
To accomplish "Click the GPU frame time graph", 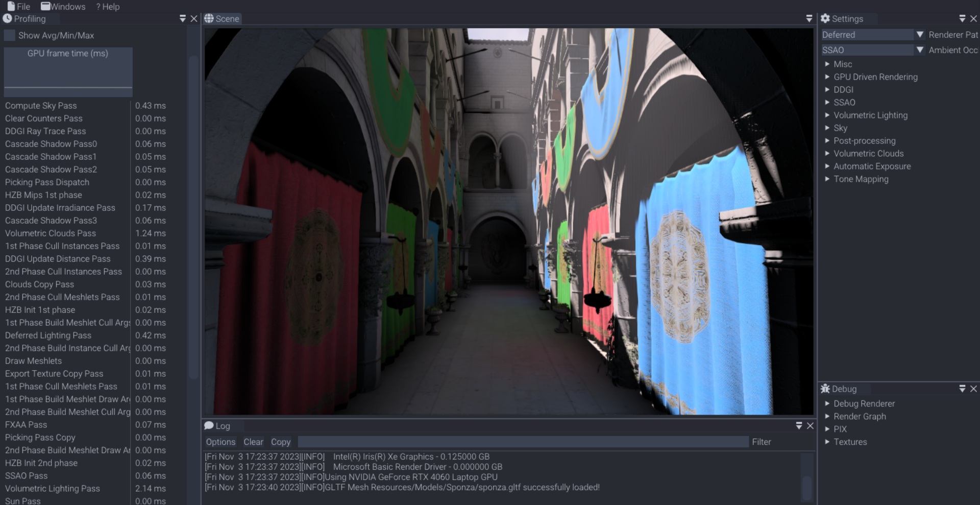I will point(68,72).
